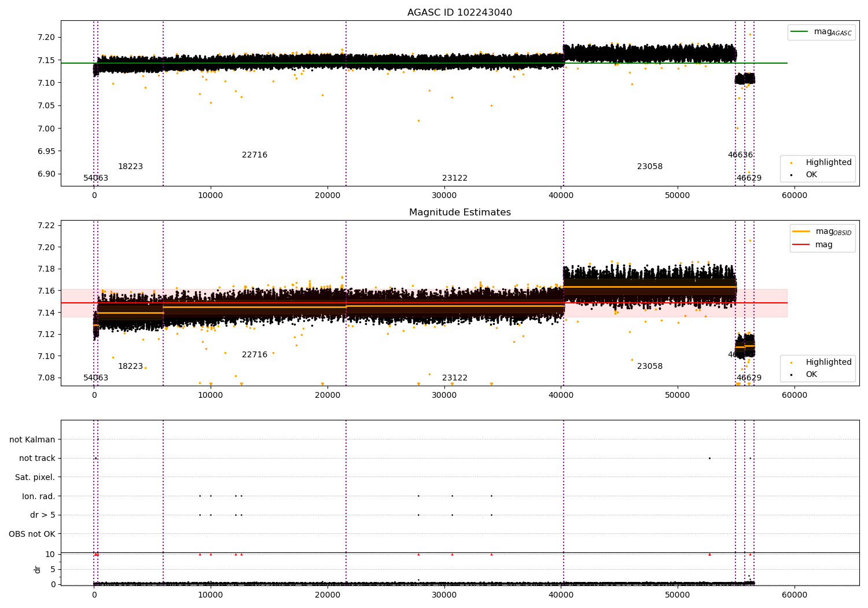
Task: Click the "OBS not OK" row label
Action: (32, 534)
